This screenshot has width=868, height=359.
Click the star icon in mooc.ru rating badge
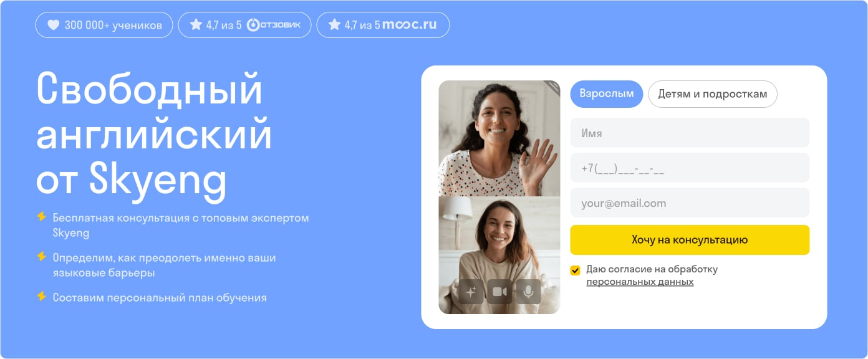click(x=334, y=25)
